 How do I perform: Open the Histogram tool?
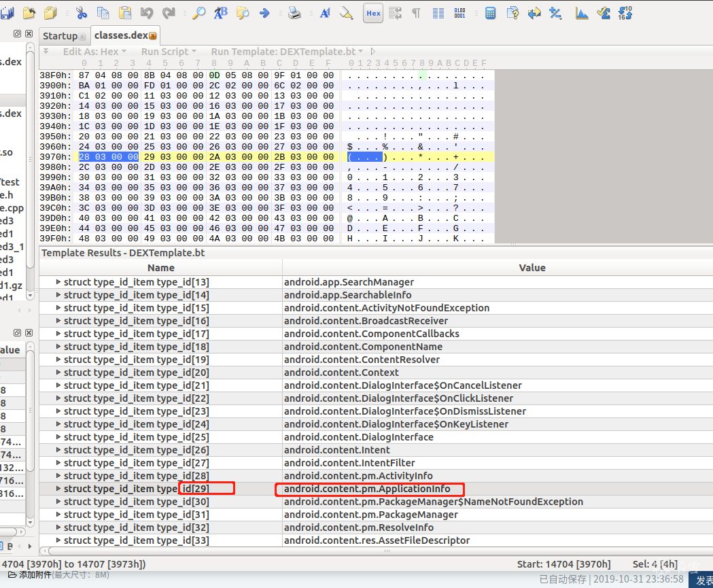click(582, 13)
